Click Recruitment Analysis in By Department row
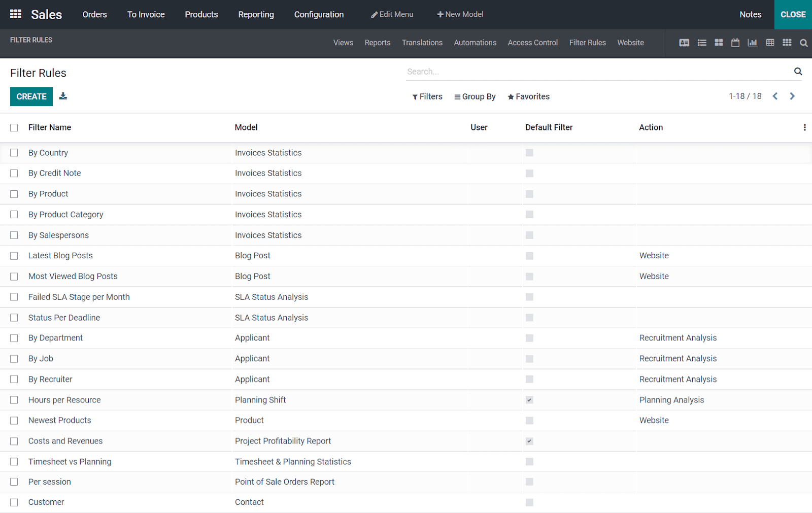 click(x=678, y=338)
